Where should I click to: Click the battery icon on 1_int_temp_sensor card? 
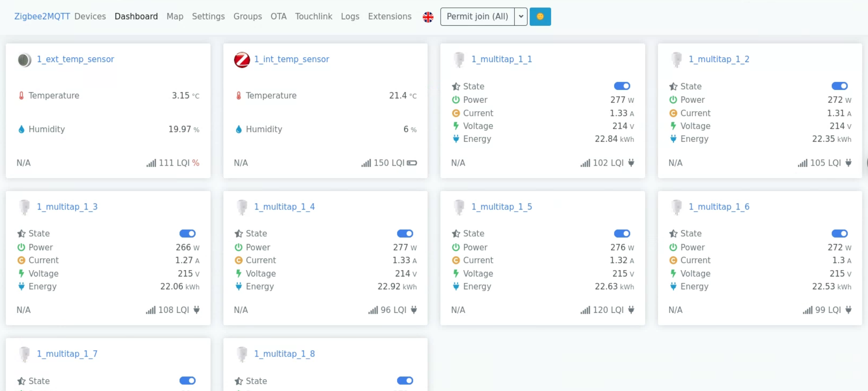click(x=412, y=163)
